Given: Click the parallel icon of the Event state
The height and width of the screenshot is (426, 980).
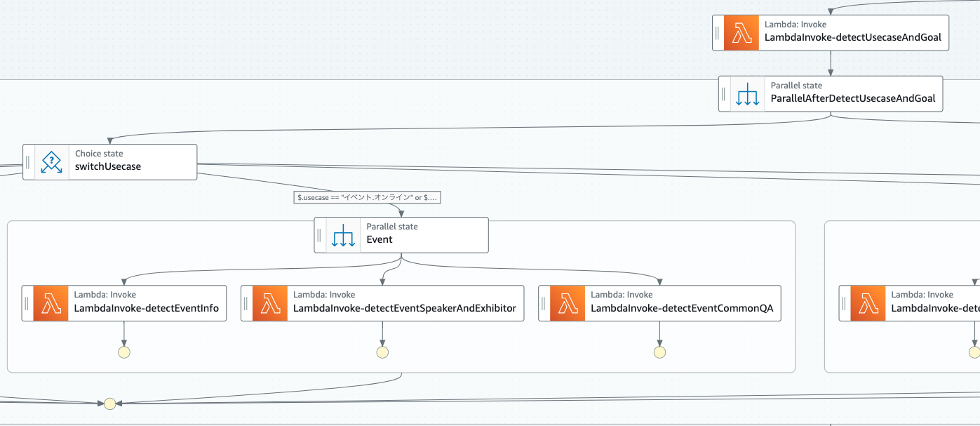Looking at the screenshot, I should pos(343,235).
